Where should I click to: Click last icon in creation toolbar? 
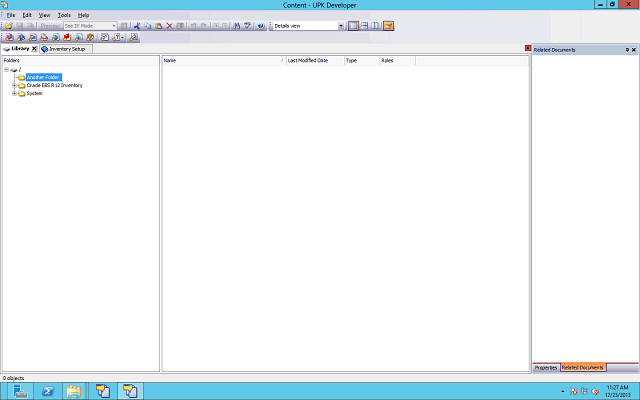[133, 38]
